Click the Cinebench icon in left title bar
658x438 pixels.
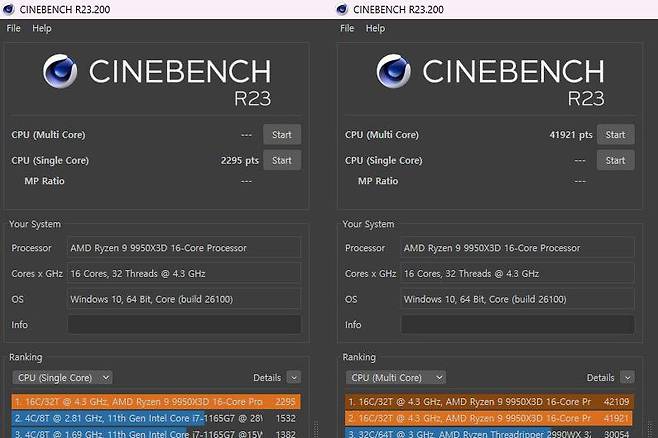(9, 9)
